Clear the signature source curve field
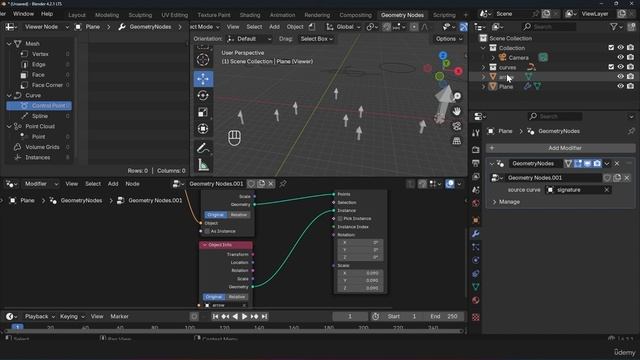The image size is (640, 360). pyautogui.click(x=607, y=190)
